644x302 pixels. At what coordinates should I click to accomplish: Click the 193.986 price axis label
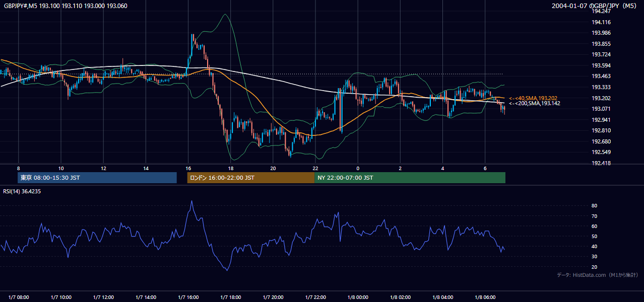click(x=601, y=33)
